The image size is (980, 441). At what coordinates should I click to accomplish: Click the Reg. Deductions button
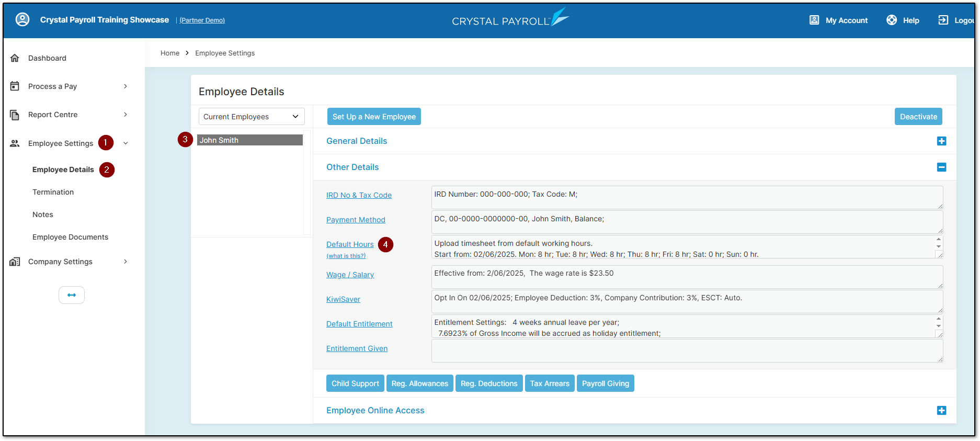[489, 383]
